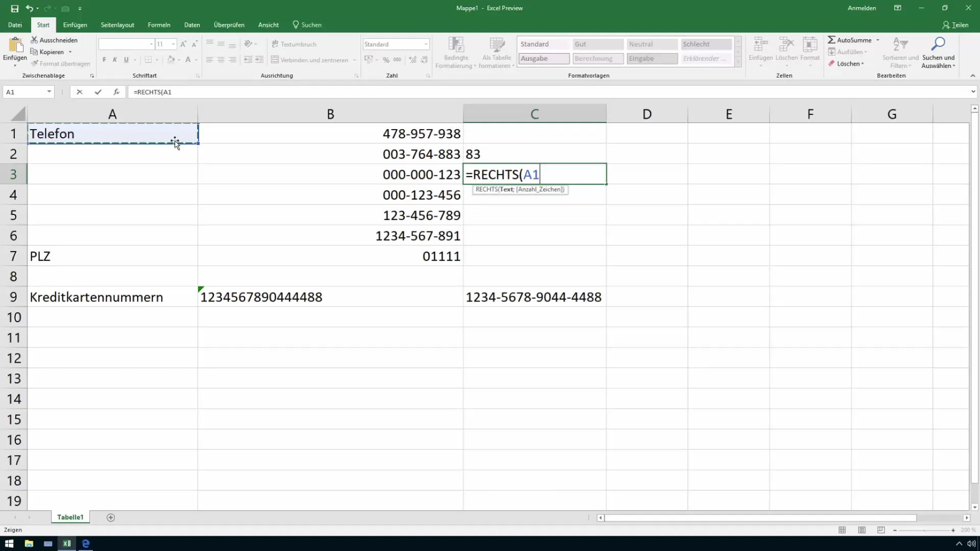The image size is (980, 551).
Task: Open File Explorer from taskbar
Action: (29, 543)
